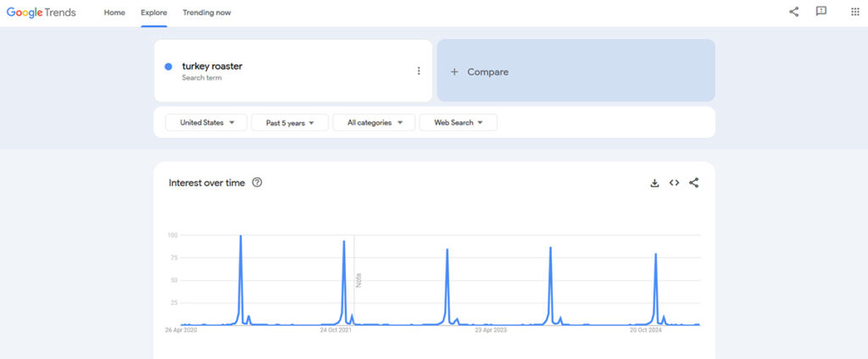Click the blue dot beside turkey roaster
Viewport: 868px width, 359px height.
(x=169, y=66)
